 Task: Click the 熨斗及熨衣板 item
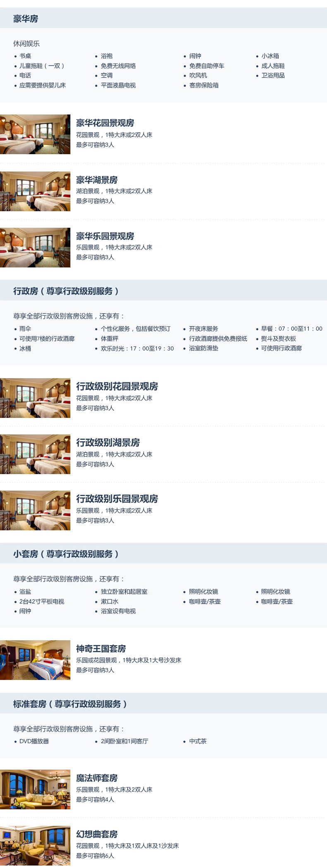pos(279,339)
